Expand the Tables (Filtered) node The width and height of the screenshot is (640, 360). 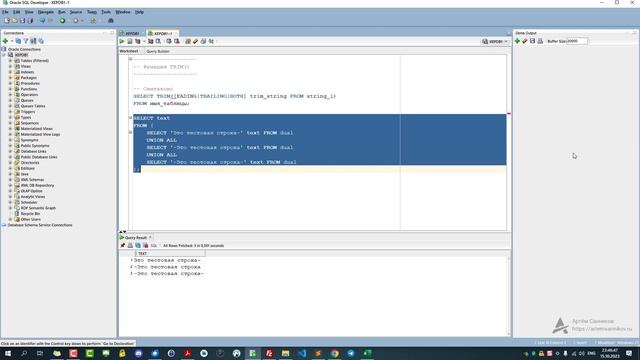10,60
